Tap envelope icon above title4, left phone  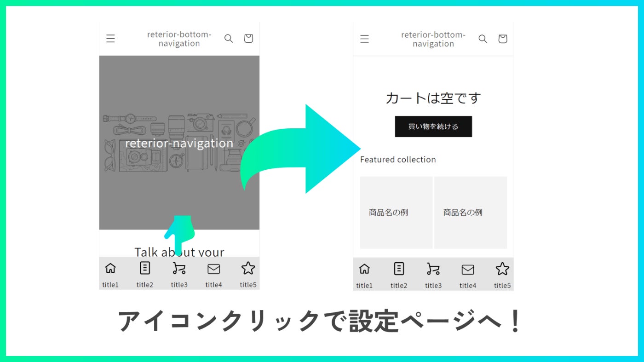[x=214, y=269]
